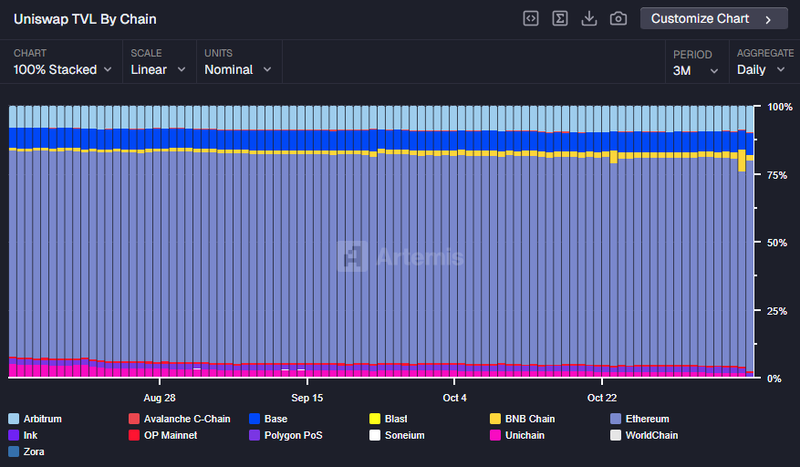Viewport: 800px width, 467px height.
Task: Change the Units Nominal dropdown
Action: pyautogui.click(x=236, y=69)
